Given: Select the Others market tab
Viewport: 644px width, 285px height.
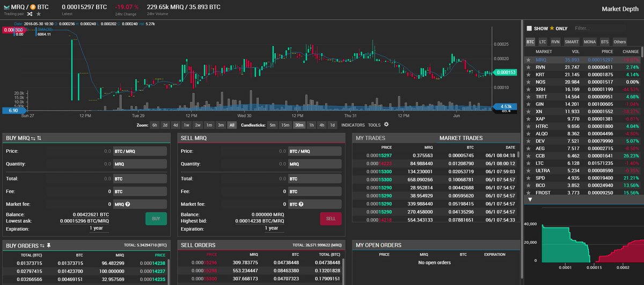Looking at the screenshot, I should (619, 41).
